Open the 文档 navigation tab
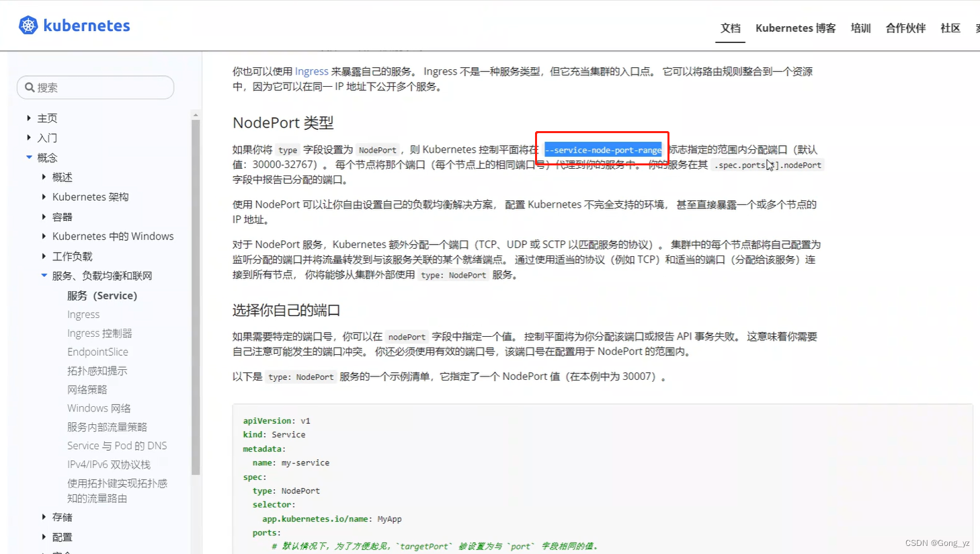The image size is (980, 554). coord(730,28)
